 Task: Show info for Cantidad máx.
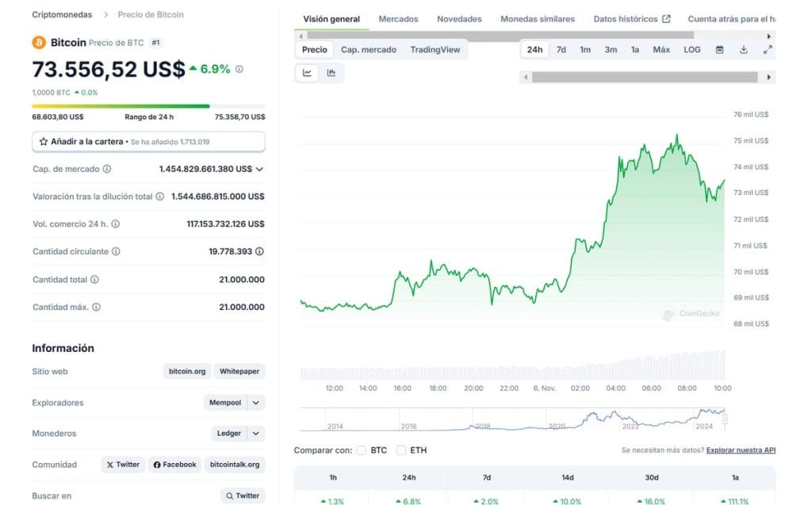tap(96, 307)
